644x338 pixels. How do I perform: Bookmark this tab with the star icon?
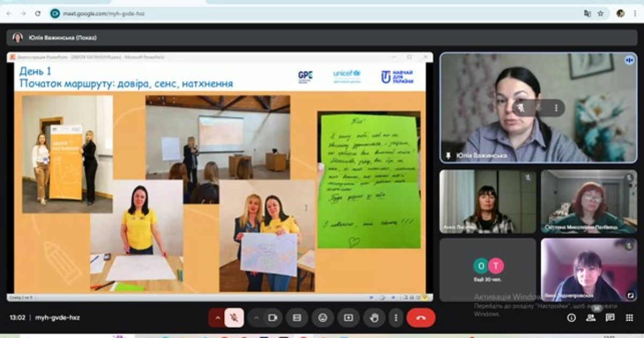[x=601, y=13]
